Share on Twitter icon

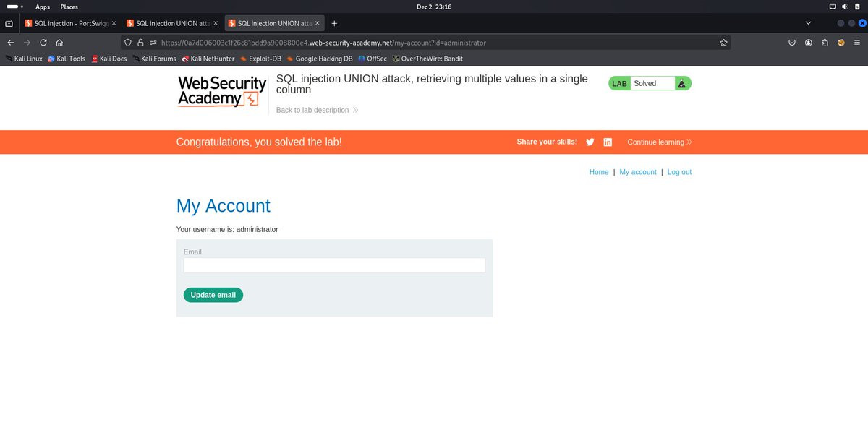click(x=590, y=142)
